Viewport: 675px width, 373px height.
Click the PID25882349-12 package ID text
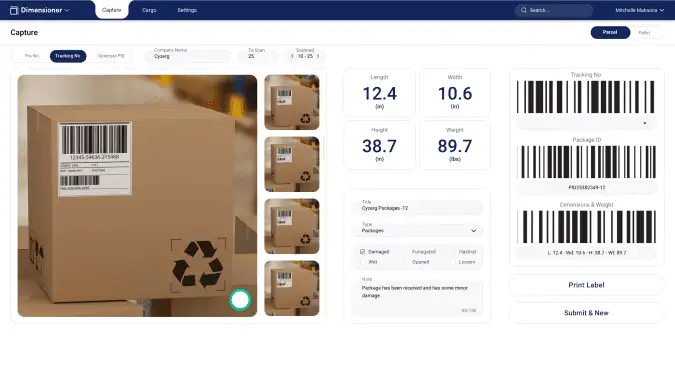pyautogui.click(x=586, y=188)
